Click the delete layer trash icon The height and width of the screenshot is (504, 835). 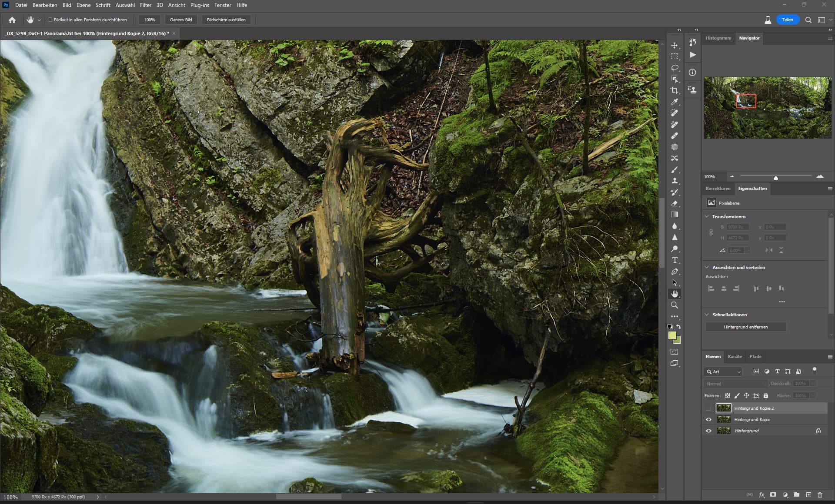820,494
